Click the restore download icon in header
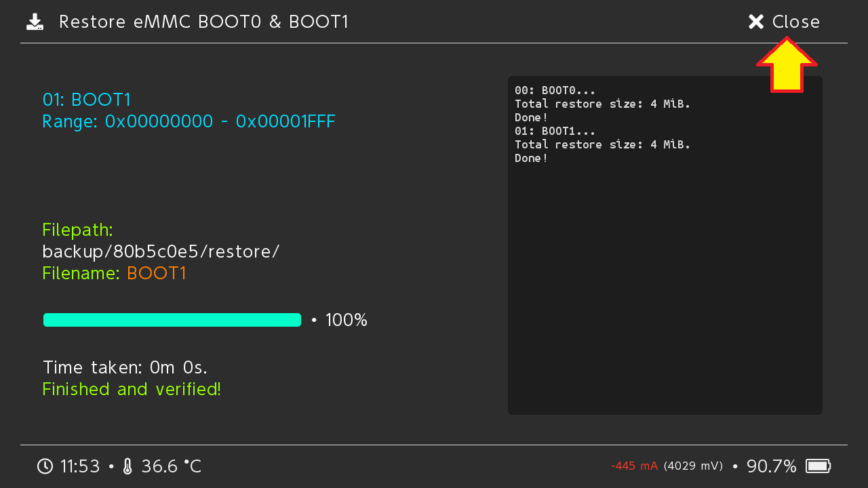This screenshot has width=868, height=488. [35, 22]
